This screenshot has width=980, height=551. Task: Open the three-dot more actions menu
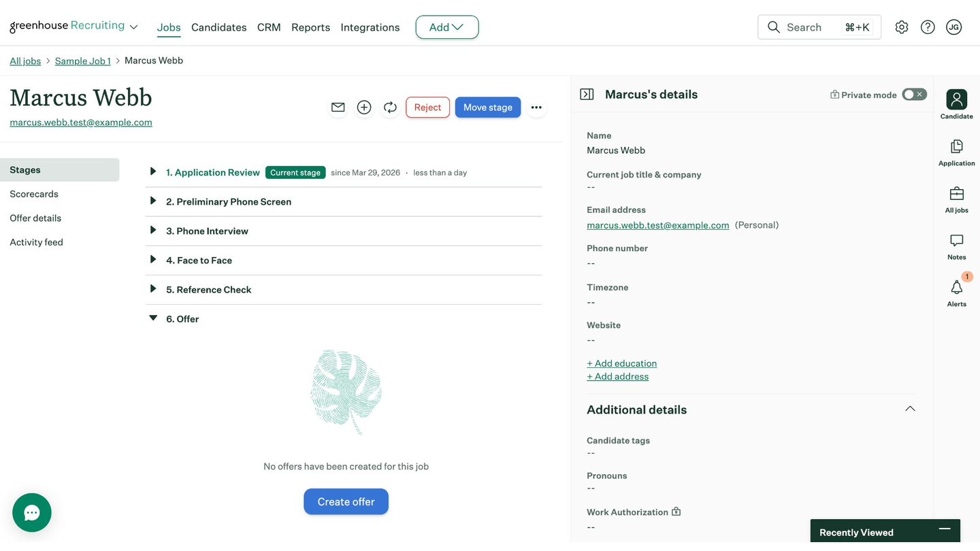tap(536, 107)
